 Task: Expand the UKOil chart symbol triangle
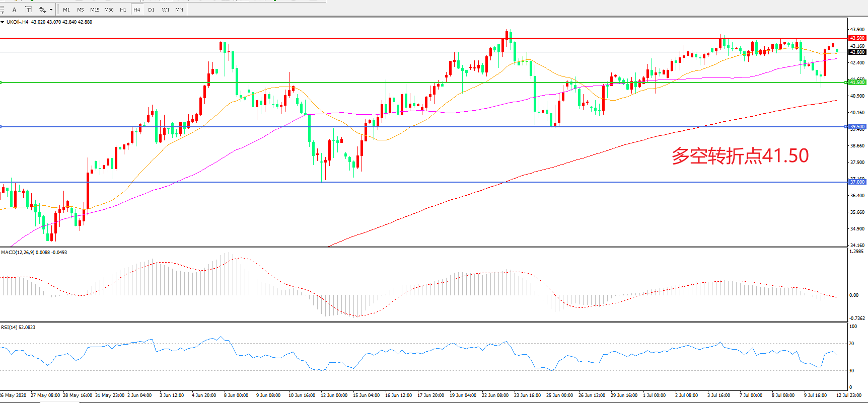pos(3,22)
